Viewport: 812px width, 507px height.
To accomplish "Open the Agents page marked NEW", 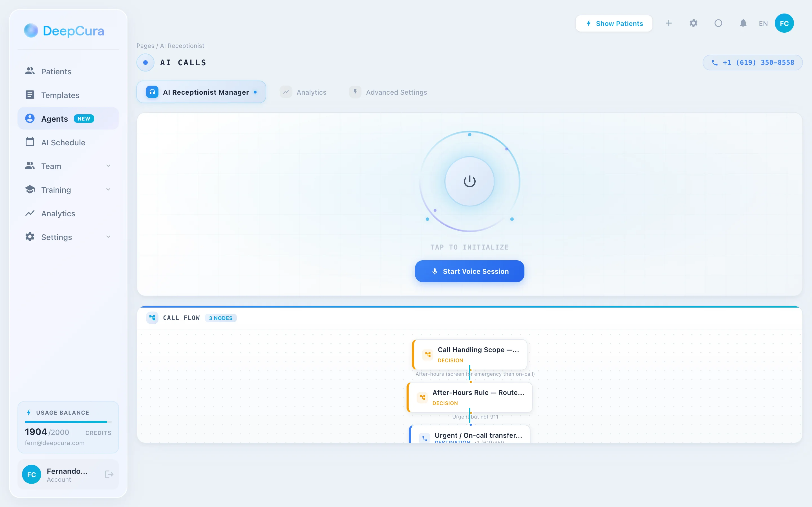I will pyautogui.click(x=55, y=118).
